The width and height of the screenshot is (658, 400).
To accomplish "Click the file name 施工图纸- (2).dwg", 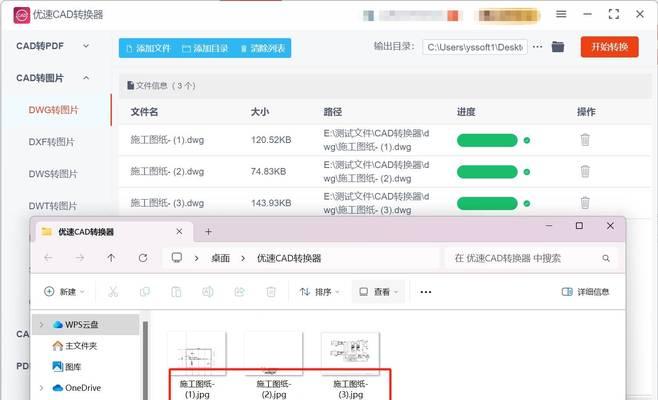I will coord(167,171).
